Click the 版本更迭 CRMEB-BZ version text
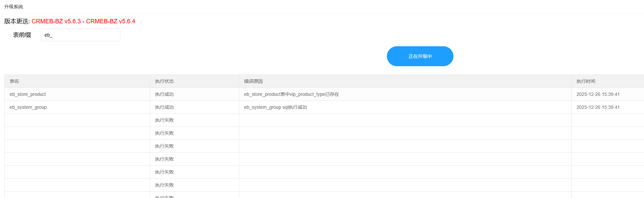The width and height of the screenshot is (644, 198). click(70, 21)
